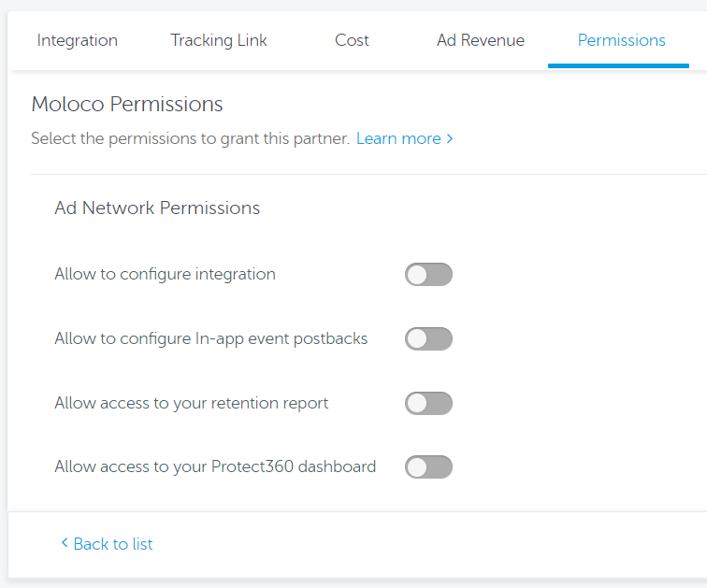Enable Allow to configure integration toggle
Image resolution: width=707 pixels, height=588 pixels.
428,275
